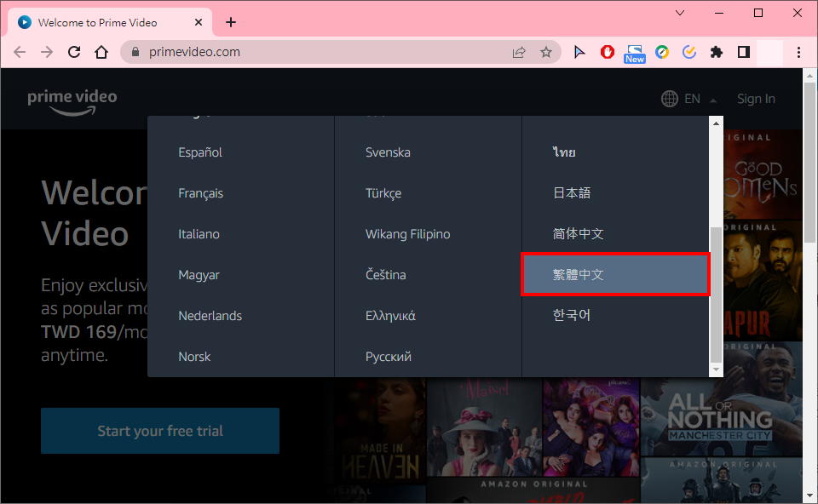
Task: Open the browser home page
Action: 101,52
